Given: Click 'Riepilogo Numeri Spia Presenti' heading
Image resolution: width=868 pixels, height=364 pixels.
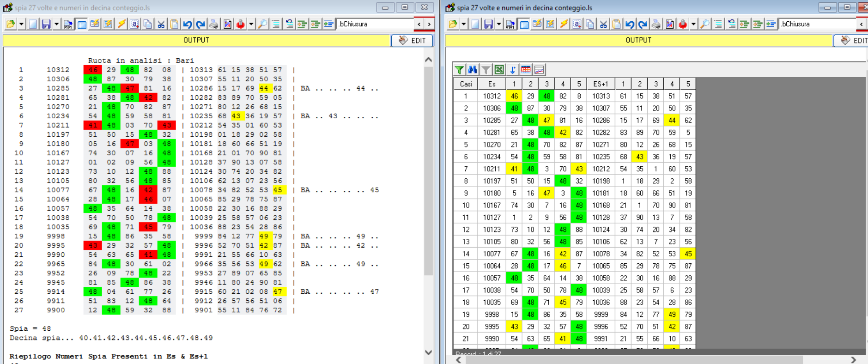Looking at the screenshot, I should pos(109,356).
